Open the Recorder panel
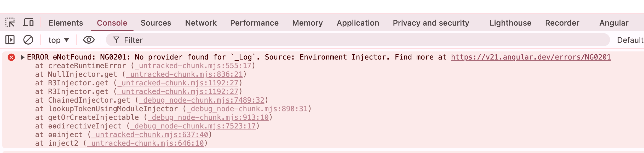644x153 pixels. [x=562, y=23]
